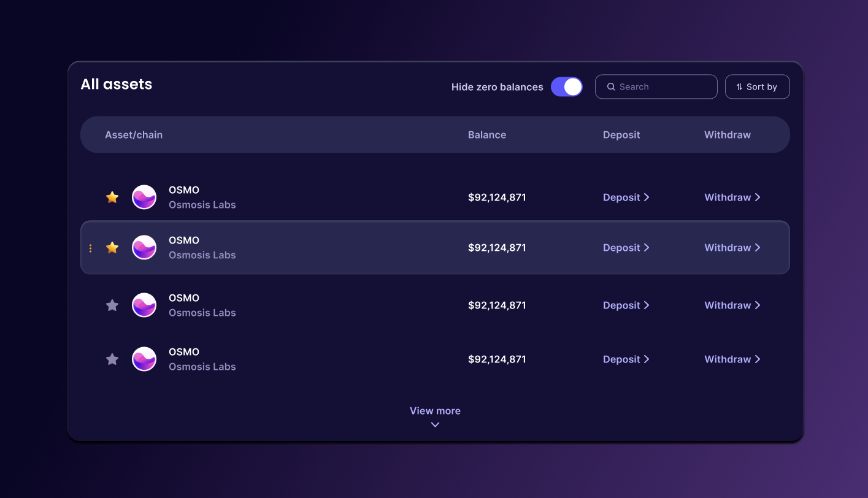Screen dimensions: 868x498
Task: Disable the Hide zero balances switch
Action: click(566, 86)
